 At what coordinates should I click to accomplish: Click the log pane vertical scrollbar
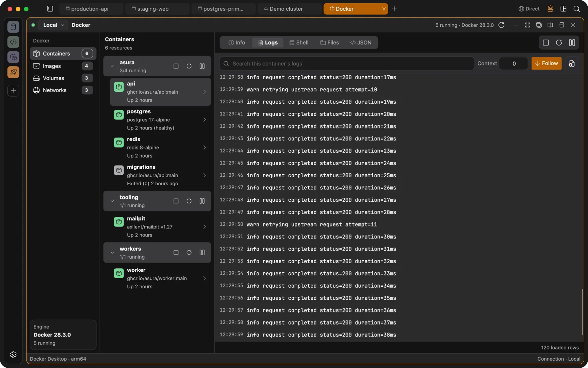tap(583, 312)
